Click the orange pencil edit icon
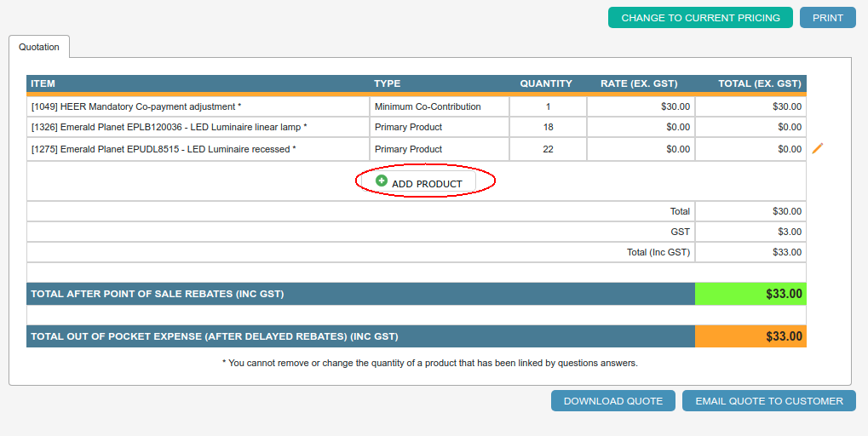This screenshot has height=436, width=868. 818,149
